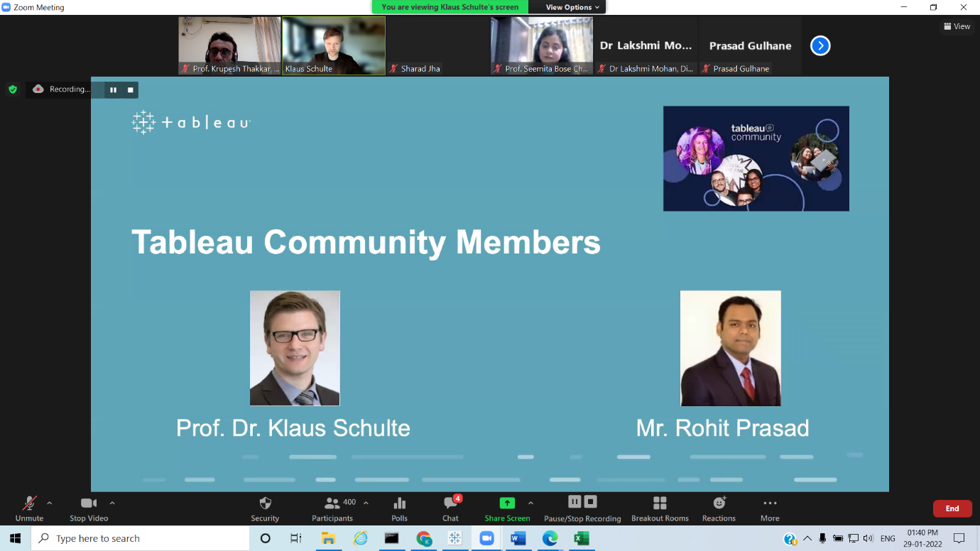Viewport: 980px width, 551px height.
Task: Select Prof. Krupesh Thakkar's video thumbnail
Action: point(229,45)
